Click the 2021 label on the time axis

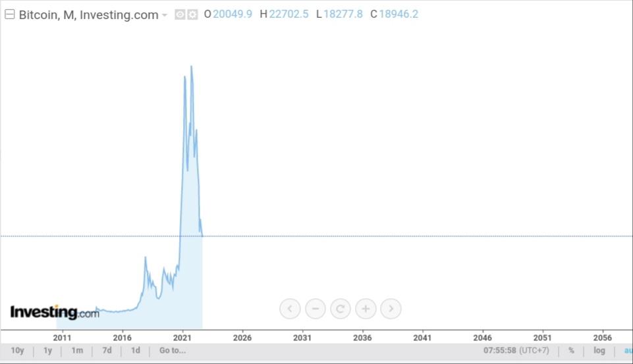[182, 338]
